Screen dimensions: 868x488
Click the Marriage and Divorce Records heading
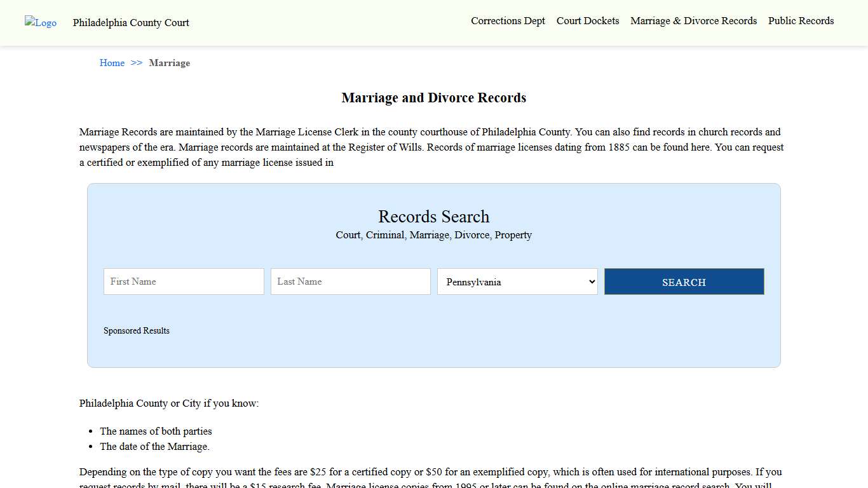coord(433,97)
